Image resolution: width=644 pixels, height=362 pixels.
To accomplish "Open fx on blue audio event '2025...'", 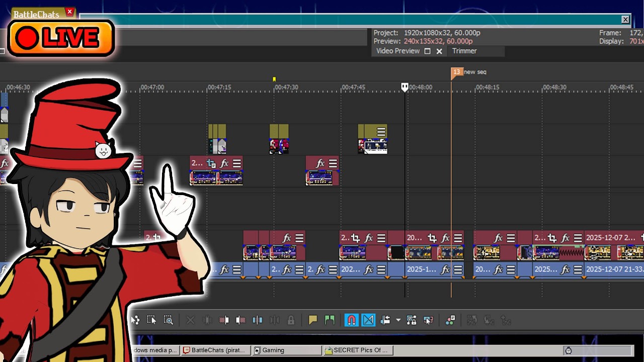I will (x=566, y=269).
